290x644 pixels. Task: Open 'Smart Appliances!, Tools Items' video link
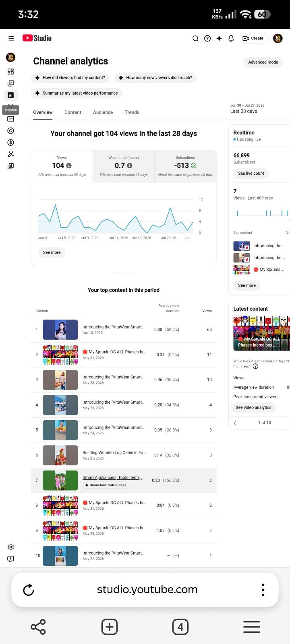[114, 477]
